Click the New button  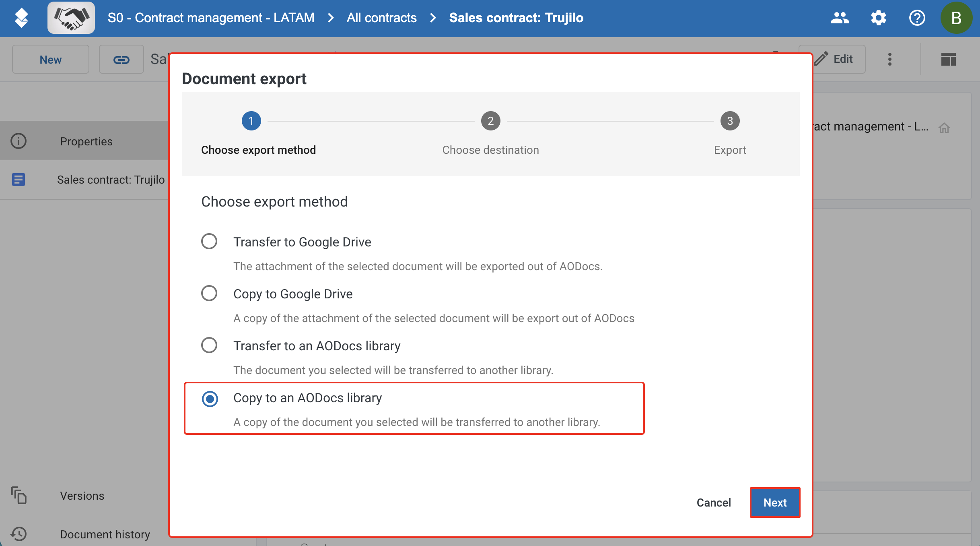pos(51,60)
